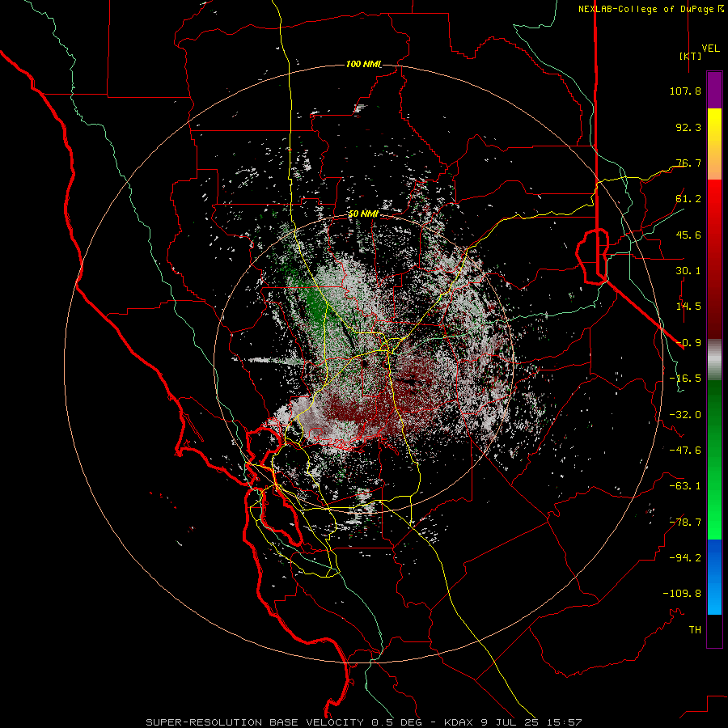Click the [KT] units label
Viewport: 728px width, 728px height.
[691, 56]
